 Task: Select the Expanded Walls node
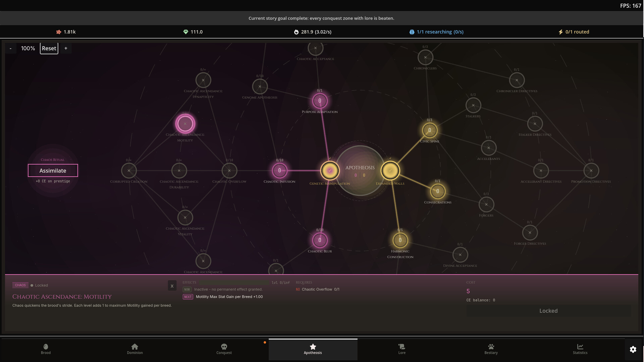390,170
